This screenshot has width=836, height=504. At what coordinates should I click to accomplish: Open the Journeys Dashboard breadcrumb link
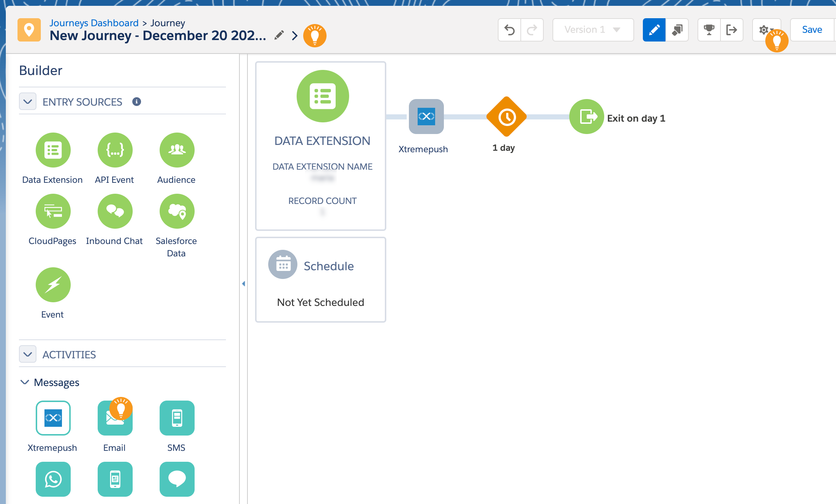pyautogui.click(x=94, y=23)
